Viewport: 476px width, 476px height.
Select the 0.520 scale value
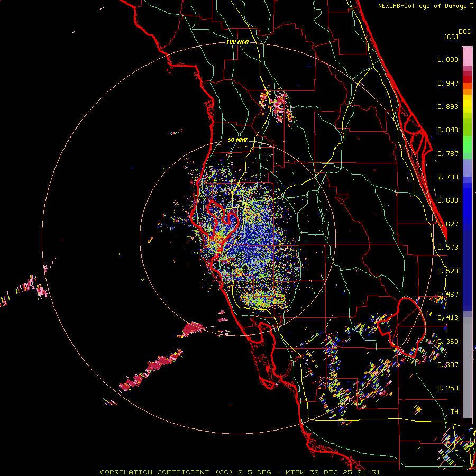click(448, 271)
